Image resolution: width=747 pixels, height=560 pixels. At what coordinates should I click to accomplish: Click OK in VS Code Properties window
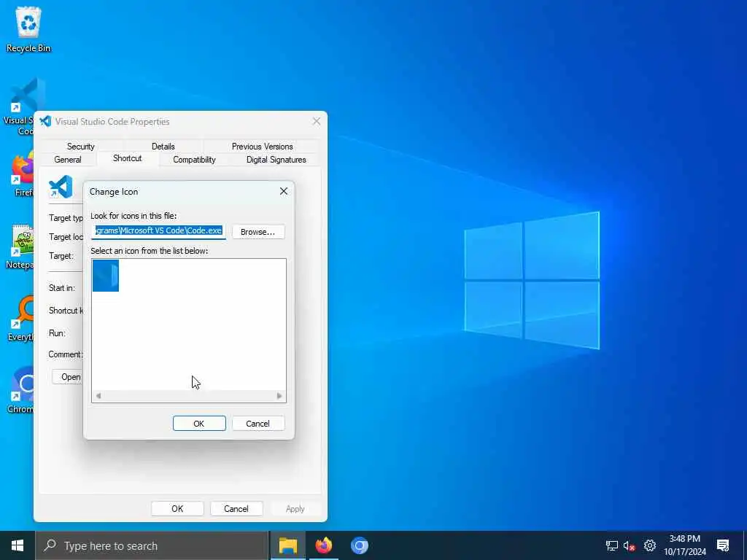click(x=177, y=508)
